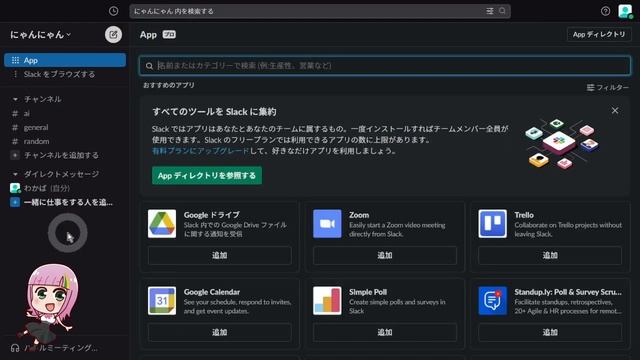Click the Simple Poll title text
Image resolution: width=640 pixels, height=360 pixels.
(x=368, y=292)
